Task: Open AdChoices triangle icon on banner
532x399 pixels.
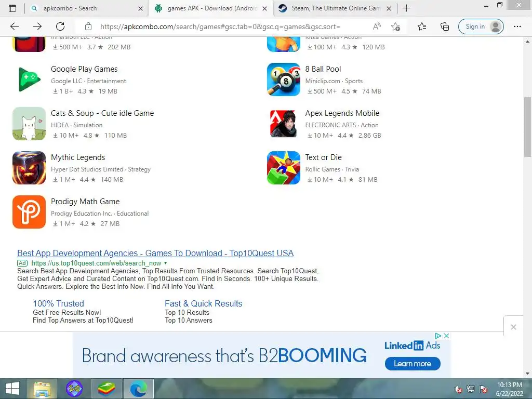Action: click(x=438, y=336)
